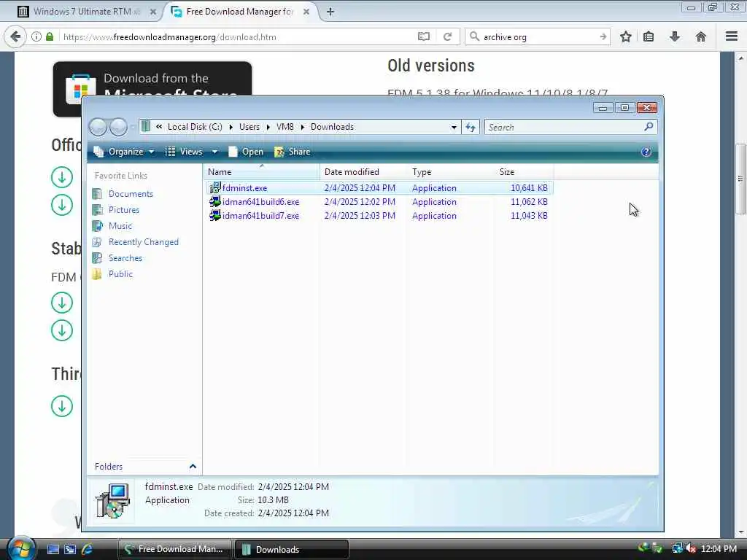Open the bookmarks list icon in Firefox

click(x=649, y=36)
